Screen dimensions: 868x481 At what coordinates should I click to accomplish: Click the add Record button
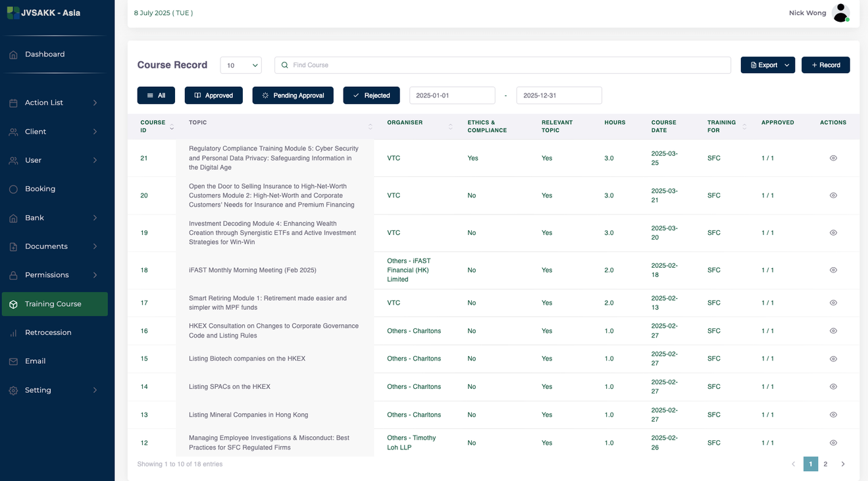825,65
